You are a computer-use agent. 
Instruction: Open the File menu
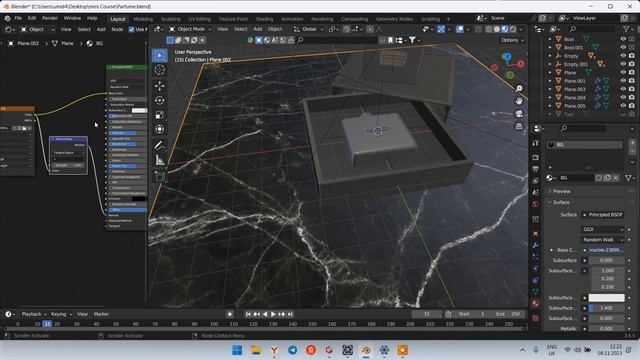[18, 18]
